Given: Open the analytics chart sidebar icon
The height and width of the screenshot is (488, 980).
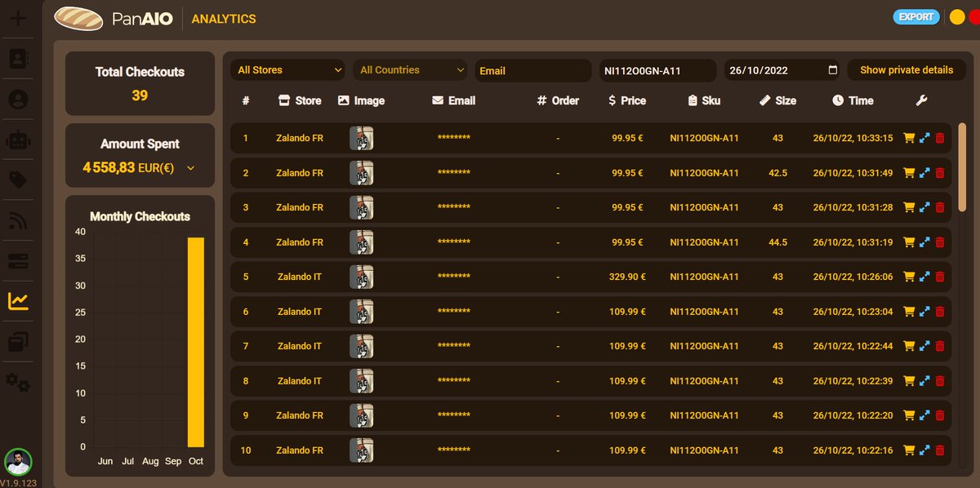Looking at the screenshot, I should [18, 301].
